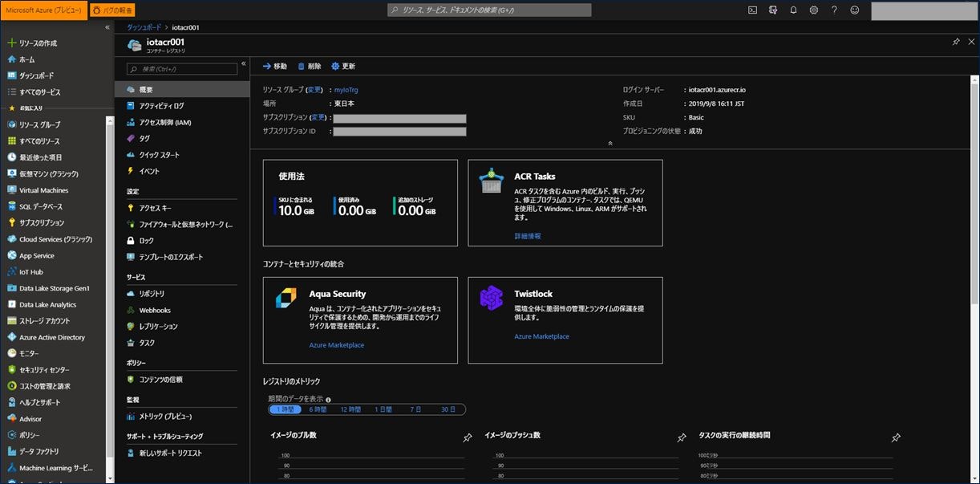
Task: Select the 1 日間 time range
Action: [x=383, y=409]
